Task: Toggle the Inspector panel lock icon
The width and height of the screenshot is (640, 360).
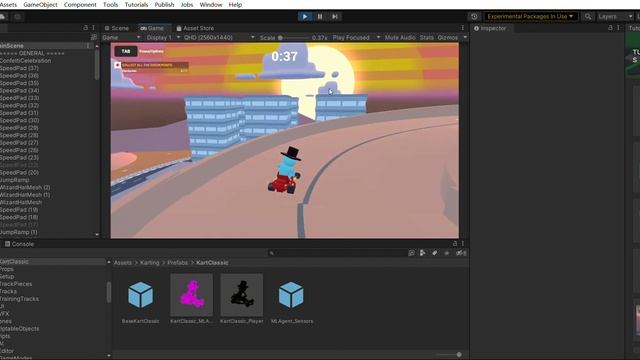Action: (x=610, y=28)
